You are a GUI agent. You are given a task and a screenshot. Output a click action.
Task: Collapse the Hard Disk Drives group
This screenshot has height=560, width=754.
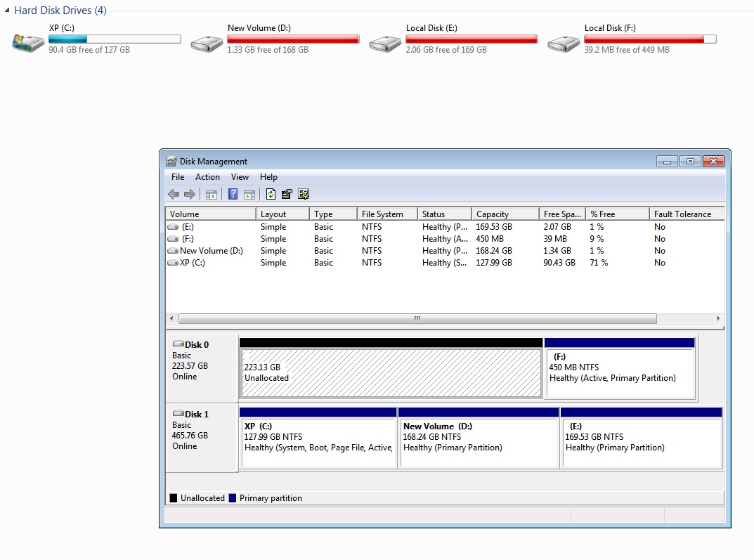pyautogui.click(x=7, y=10)
